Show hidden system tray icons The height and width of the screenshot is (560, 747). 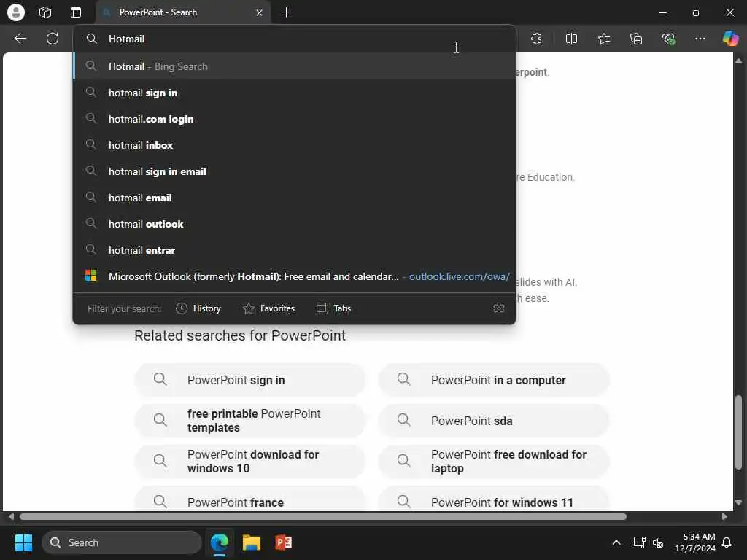coord(616,542)
